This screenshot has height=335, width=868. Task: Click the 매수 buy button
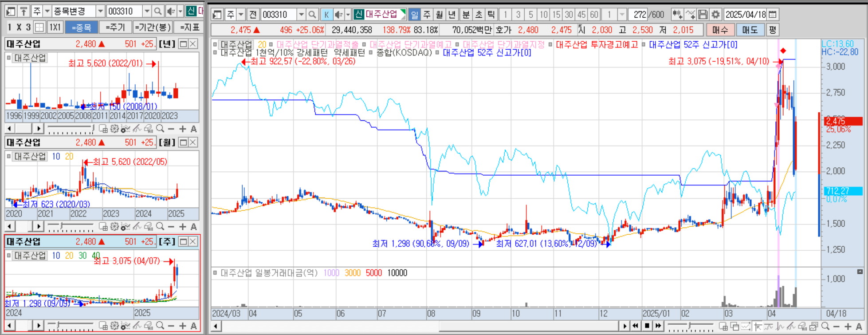pos(720,30)
